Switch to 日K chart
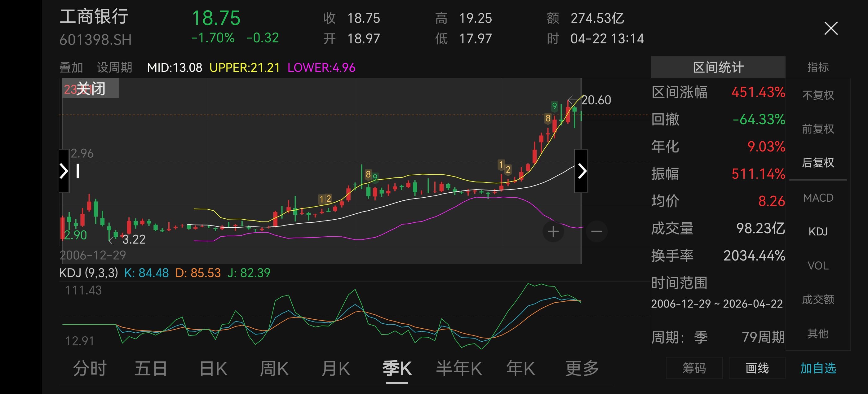The image size is (868, 394). [213, 368]
